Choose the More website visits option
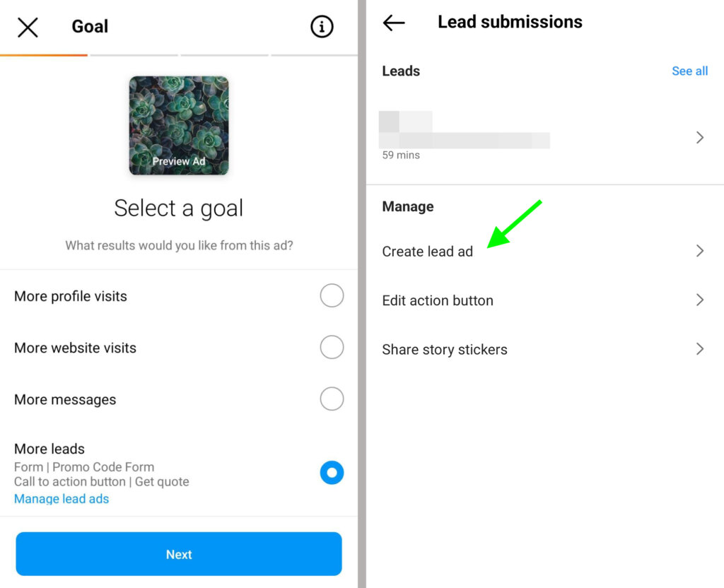The height and width of the screenshot is (588, 724). [332, 347]
